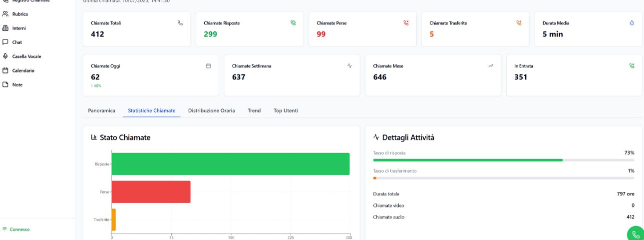Click the 1% transfer rate value
The height and width of the screenshot is (240, 644).
pos(631,170)
